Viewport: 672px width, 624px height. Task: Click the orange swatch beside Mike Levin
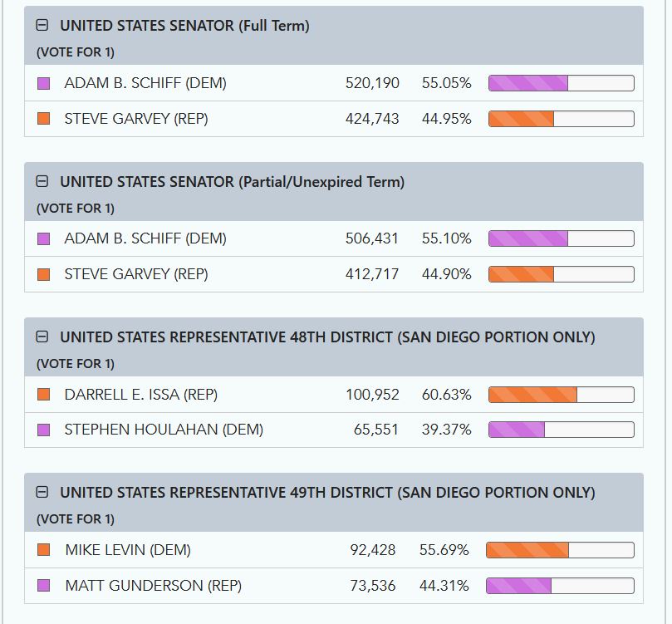tap(44, 550)
